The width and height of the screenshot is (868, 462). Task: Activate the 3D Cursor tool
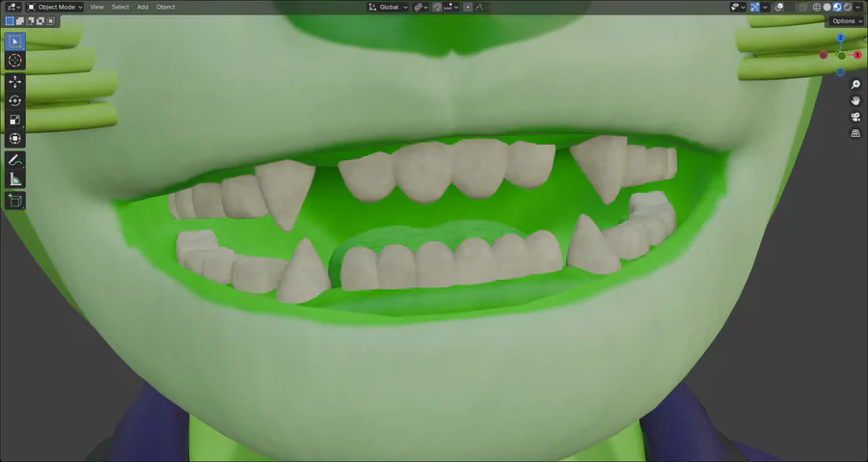[x=14, y=61]
